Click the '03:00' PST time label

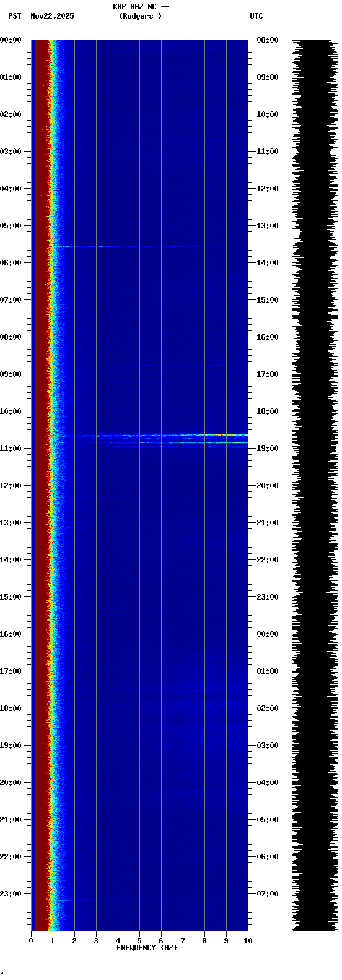(11, 152)
